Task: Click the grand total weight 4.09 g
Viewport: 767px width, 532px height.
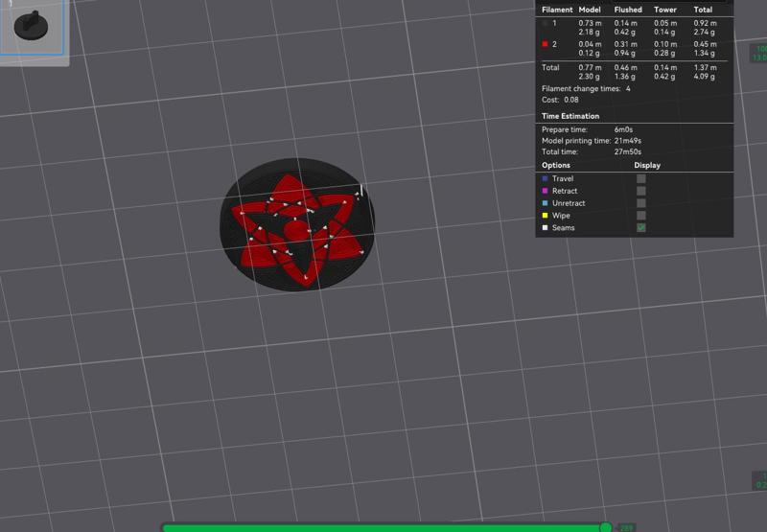Action: 704,77
